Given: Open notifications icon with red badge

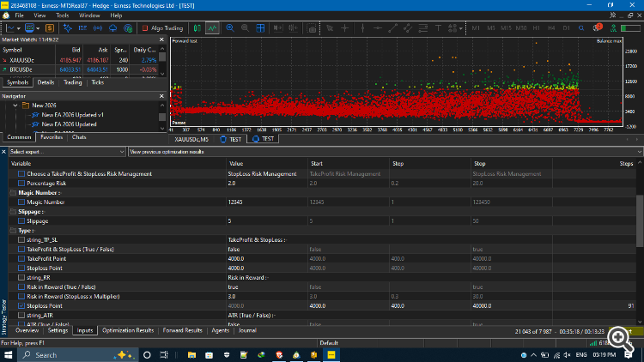Looking at the screenshot, I should [x=598, y=28].
